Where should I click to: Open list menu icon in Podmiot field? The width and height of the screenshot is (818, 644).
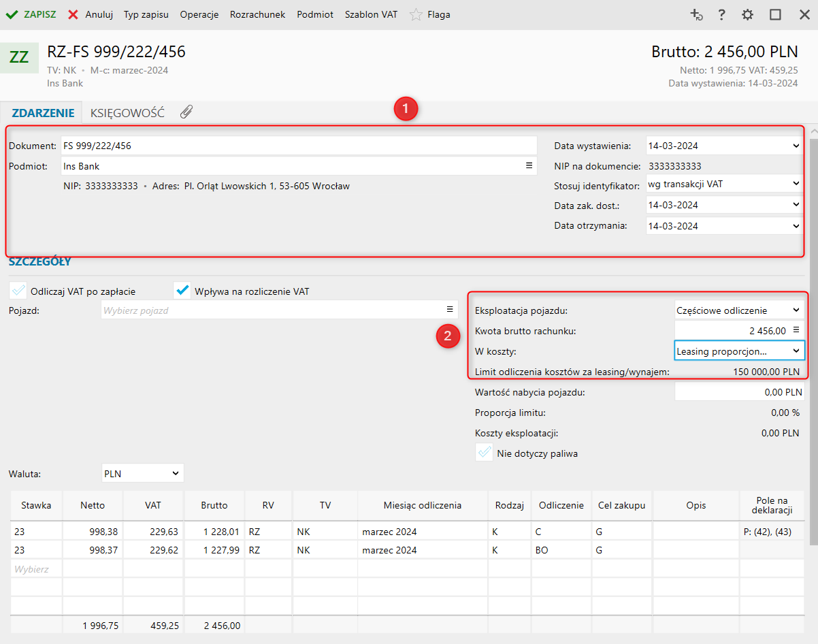coord(529,165)
